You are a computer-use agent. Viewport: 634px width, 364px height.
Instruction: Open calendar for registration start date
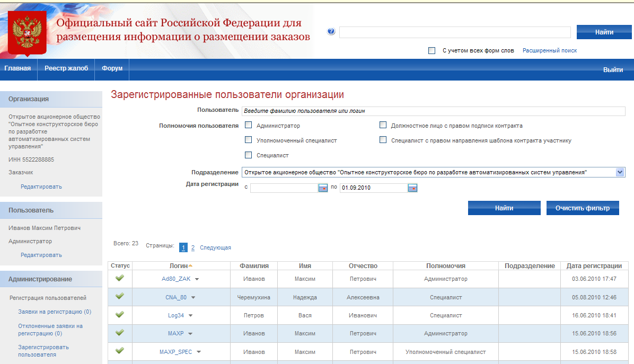point(323,188)
